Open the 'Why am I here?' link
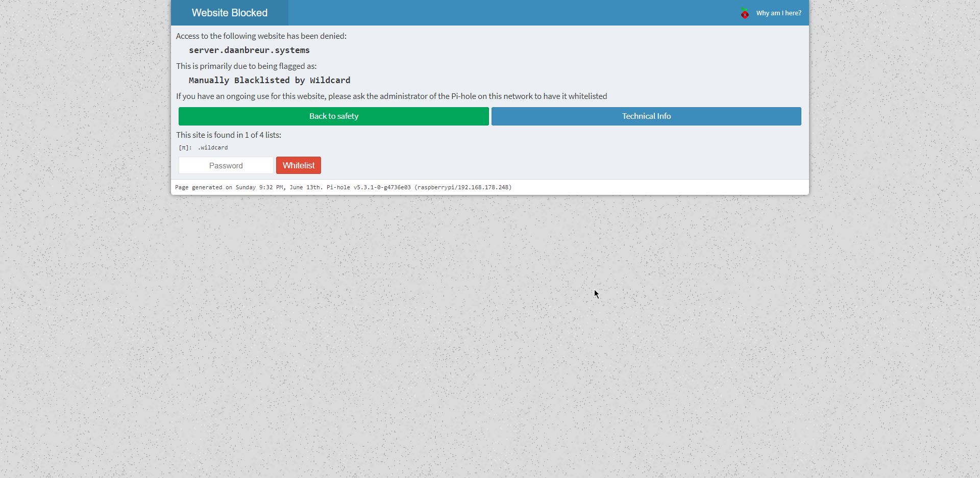Screen dimensions: 980x478 pyautogui.click(x=778, y=13)
